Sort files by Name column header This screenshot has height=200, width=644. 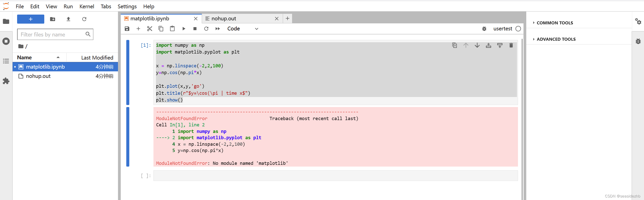[x=40, y=58]
